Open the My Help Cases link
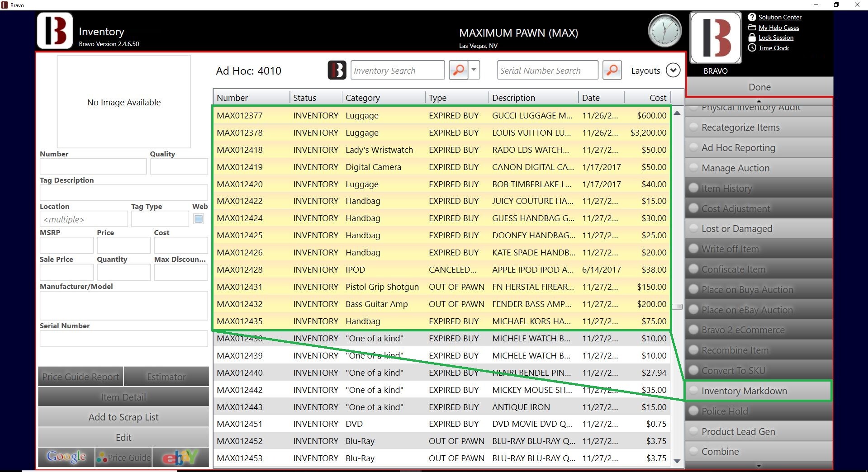 tap(779, 28)
